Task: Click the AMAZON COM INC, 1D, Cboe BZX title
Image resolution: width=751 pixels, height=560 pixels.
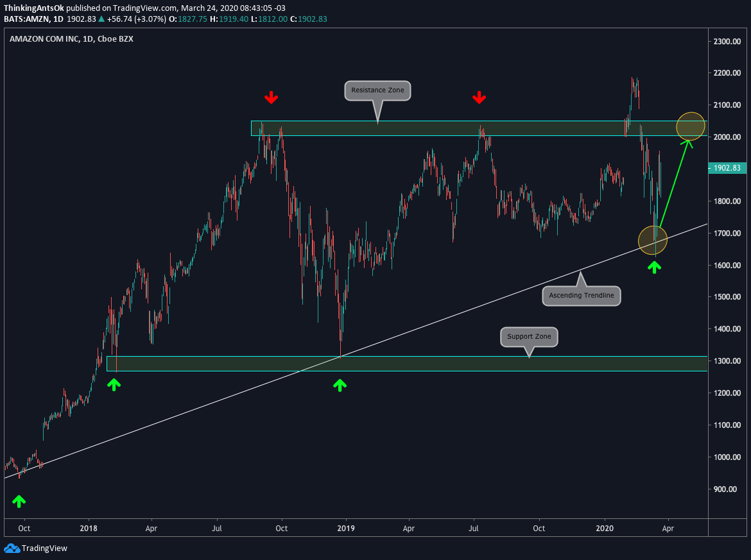Action: tap(71, 38)
